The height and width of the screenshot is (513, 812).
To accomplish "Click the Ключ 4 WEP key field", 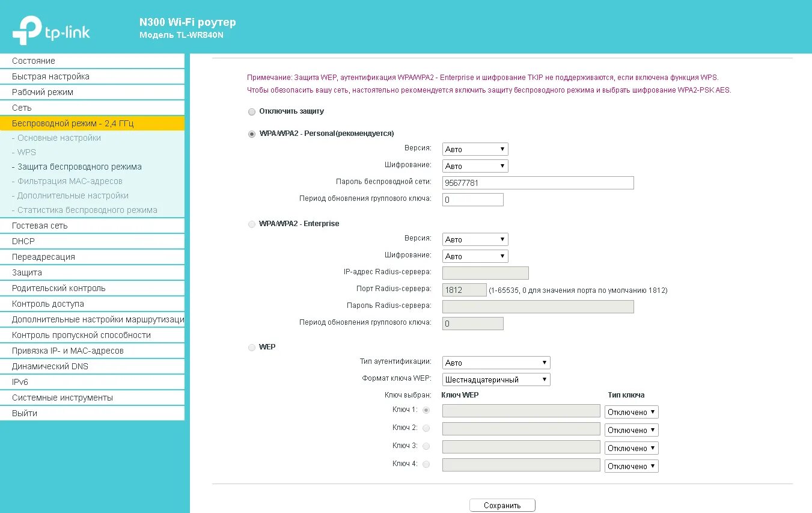I will (x=521, y=465).
